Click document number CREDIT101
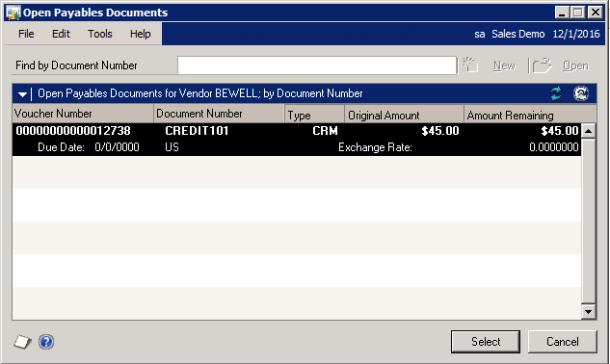Viewport: 610px width, 364px height. (x=197, y=131)
